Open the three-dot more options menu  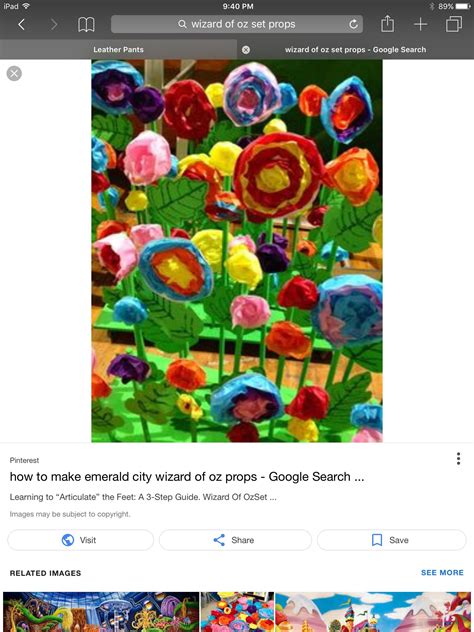(458, 459)
